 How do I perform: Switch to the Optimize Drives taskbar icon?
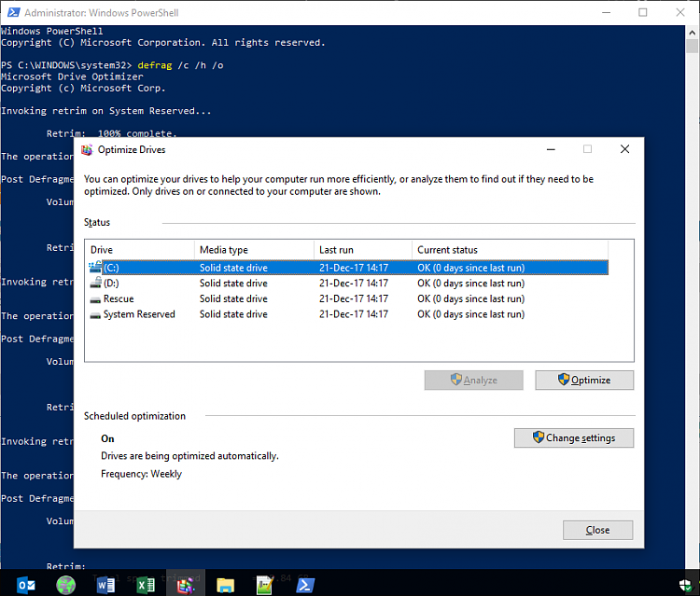(x=186, y=585)
